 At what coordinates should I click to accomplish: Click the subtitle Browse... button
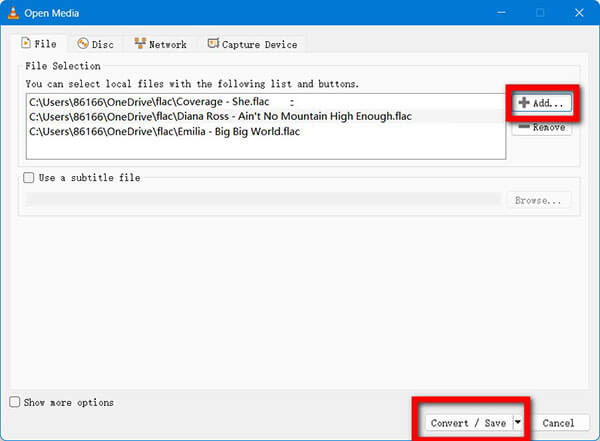[539, 200]
